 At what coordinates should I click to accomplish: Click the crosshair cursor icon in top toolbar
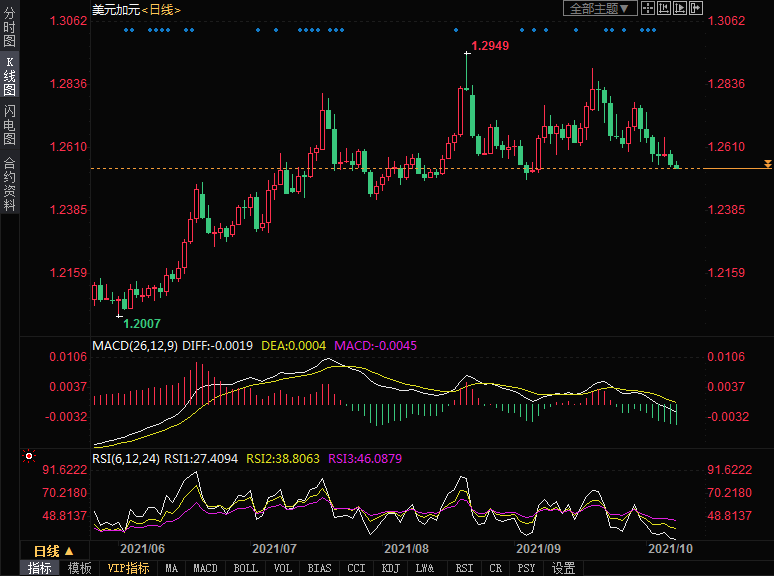[x=649, y=9]
